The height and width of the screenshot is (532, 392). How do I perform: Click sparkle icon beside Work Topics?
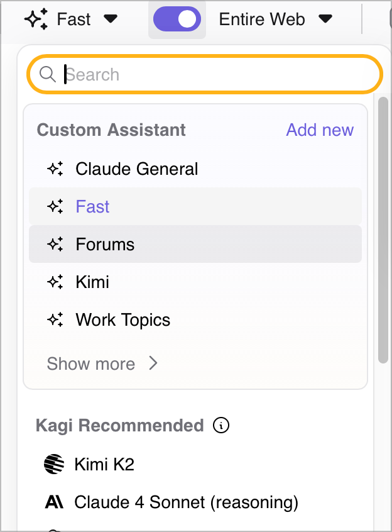[55, 320]
